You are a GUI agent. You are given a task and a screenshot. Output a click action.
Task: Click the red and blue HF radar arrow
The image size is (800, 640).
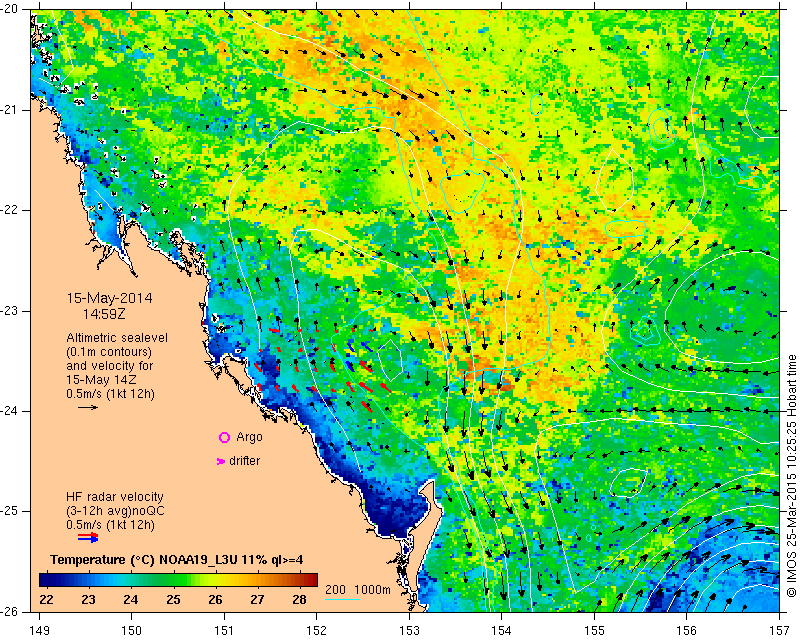[88, 537]
